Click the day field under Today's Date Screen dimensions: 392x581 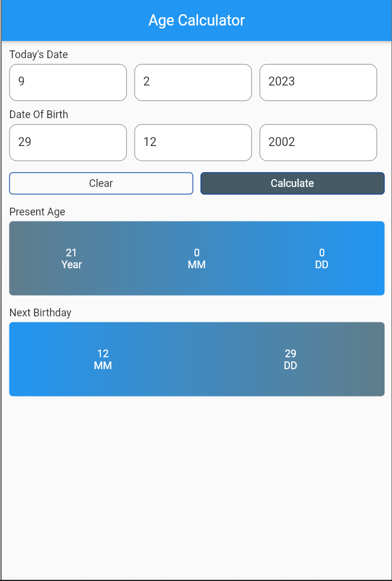point(68,82)
